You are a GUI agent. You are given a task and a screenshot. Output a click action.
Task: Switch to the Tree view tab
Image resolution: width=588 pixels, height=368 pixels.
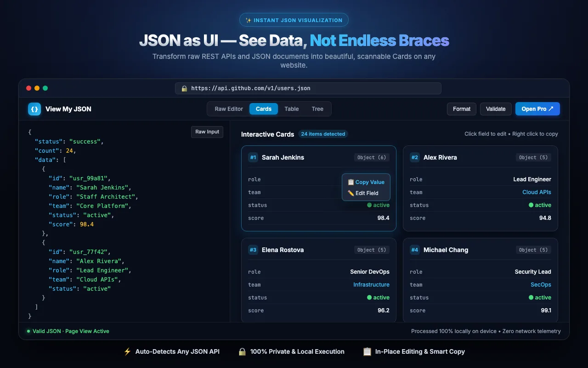coord(317,109)
